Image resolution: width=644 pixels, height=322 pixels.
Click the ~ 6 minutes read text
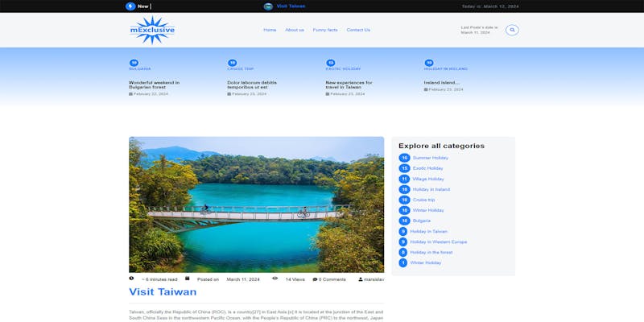click(x=159, y=279)
